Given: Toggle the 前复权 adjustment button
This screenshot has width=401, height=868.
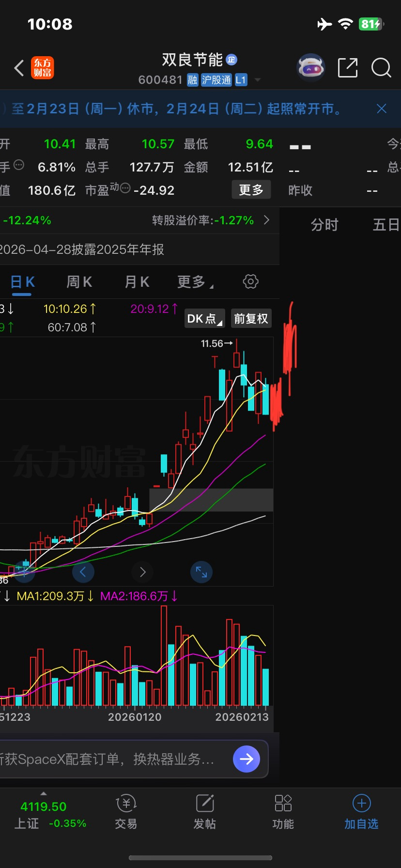Looking at the screenshot, I should (251, 319).
